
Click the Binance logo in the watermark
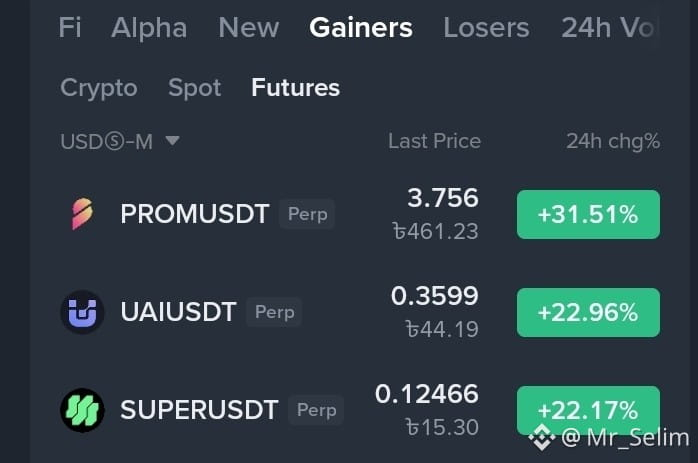coord(542,437)
